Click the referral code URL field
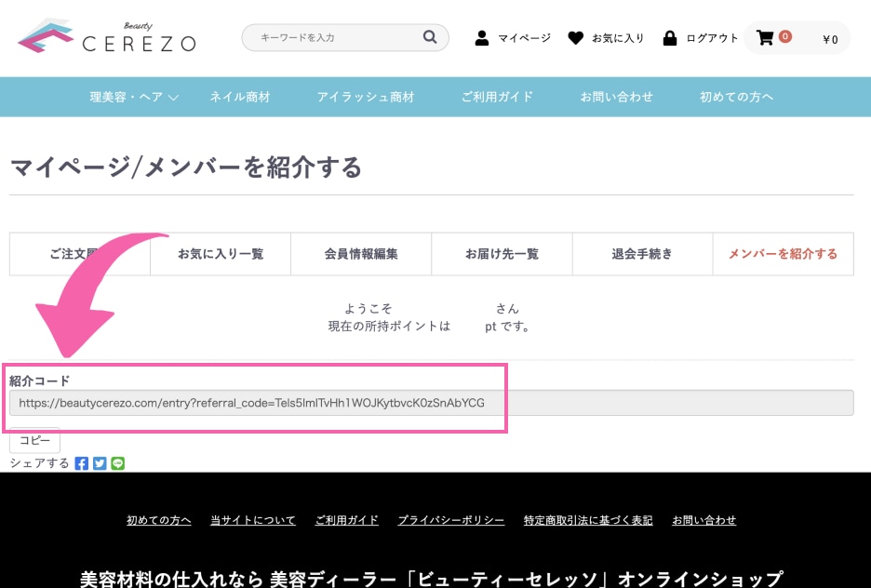This screenshot has width=871, height=588. coord(431,403)
